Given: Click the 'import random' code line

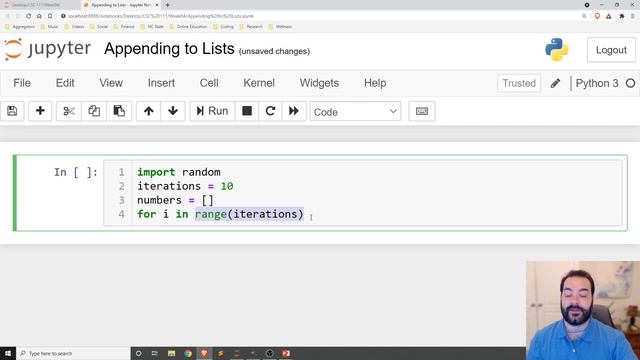Looking at the screenshot, I should coord(179,172).
